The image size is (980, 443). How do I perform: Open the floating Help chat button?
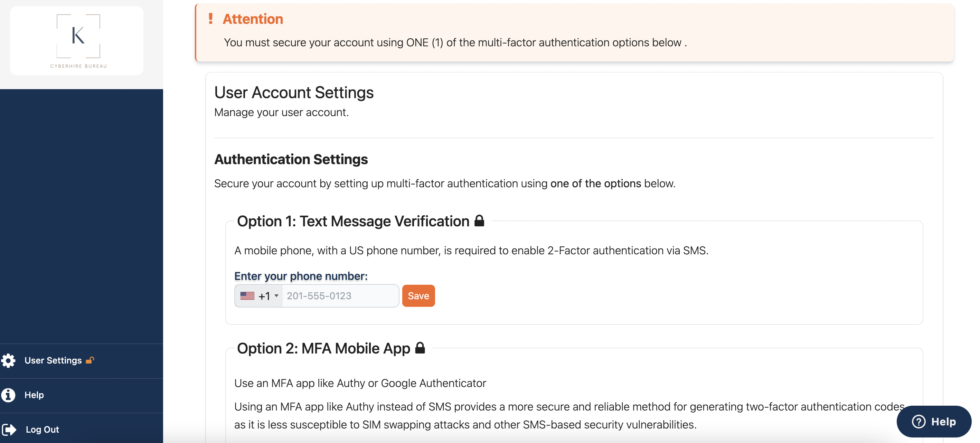click(x=934, y=421)
